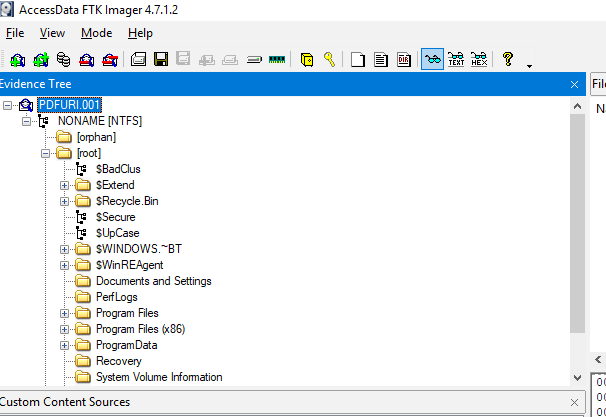Click the Export Files blank page icon

[357, 60]
